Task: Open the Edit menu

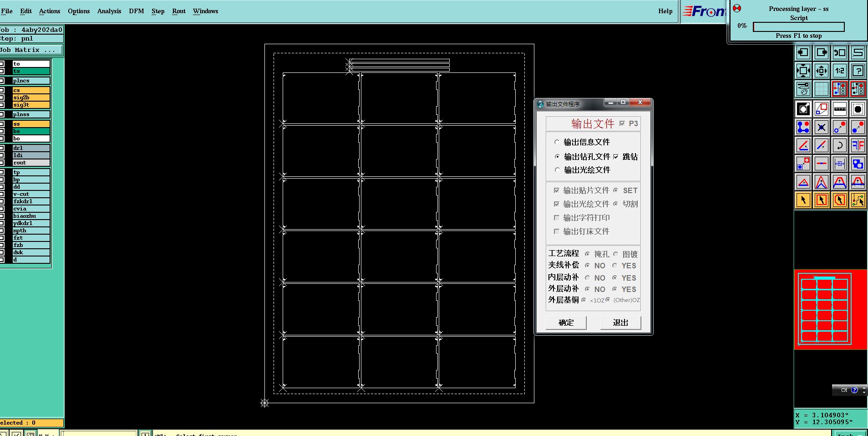Action: point(26,11)
